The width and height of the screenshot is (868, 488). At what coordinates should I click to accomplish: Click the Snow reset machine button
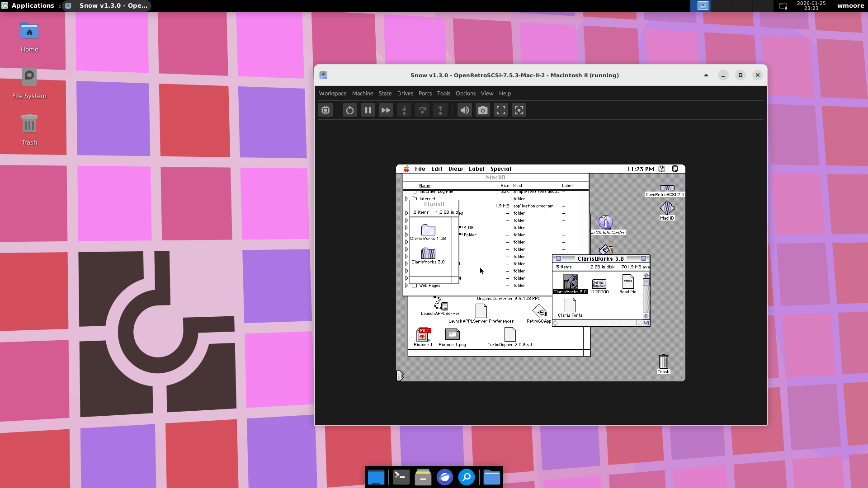coord(349,110)
